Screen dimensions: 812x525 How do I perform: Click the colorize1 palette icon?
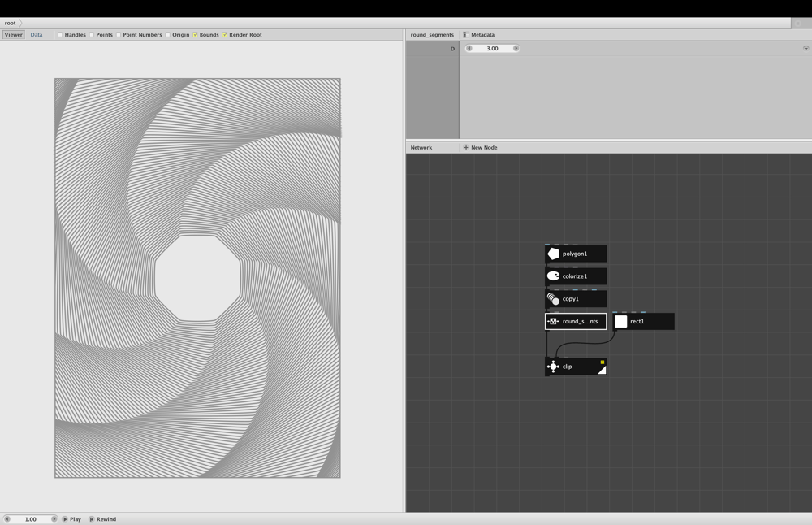click(x=553, y=276)
